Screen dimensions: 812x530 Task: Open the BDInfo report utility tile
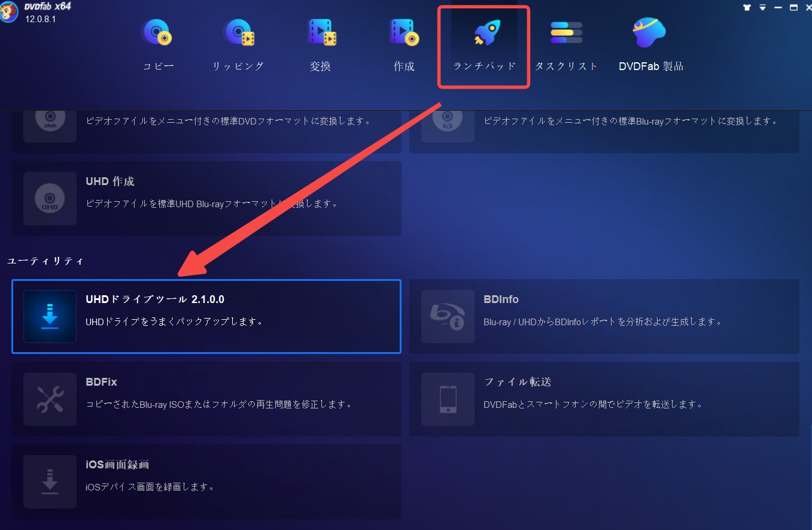(x=604, y=316)
